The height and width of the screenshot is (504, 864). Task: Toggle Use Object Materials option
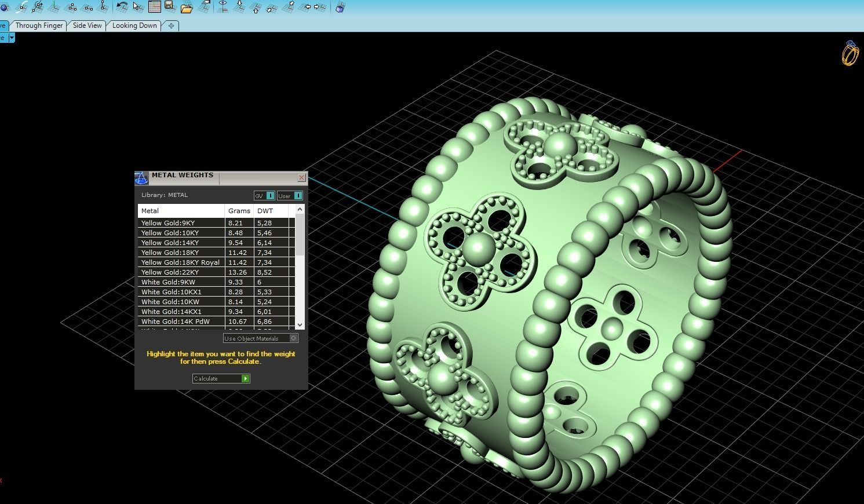pos(261,338)
